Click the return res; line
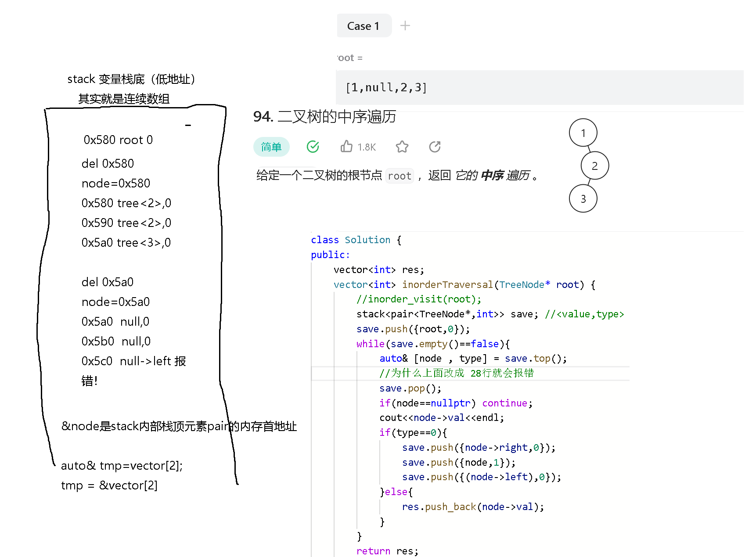The width and height of the screenshot is (756, 557). pyautogui.click(x=388, y=551)
